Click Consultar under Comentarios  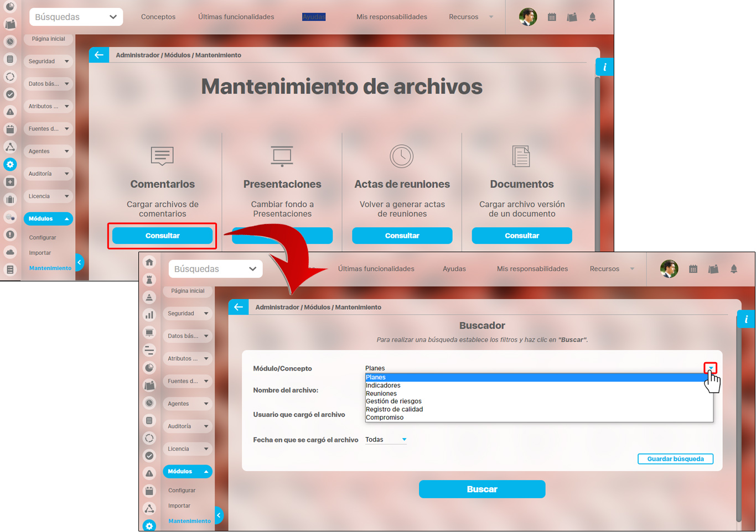pos(162,236)
